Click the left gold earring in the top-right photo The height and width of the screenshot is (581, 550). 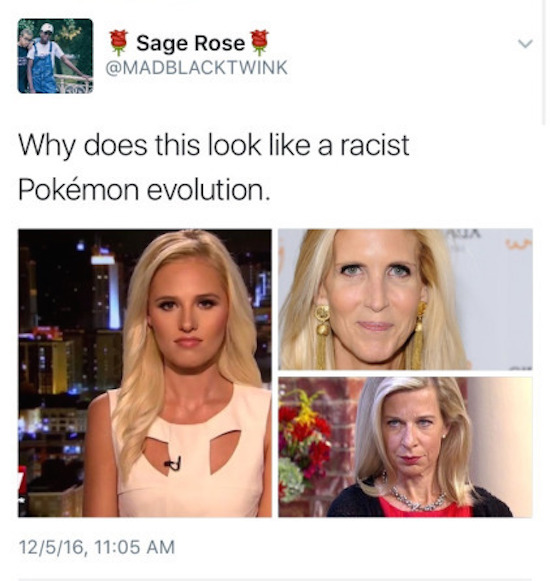tap(322, 333)
